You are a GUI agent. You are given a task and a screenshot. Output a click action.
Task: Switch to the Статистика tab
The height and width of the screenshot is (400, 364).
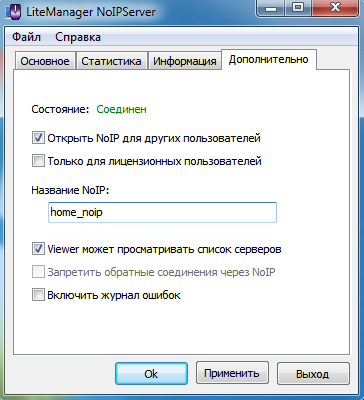click(x=111, y=61)
